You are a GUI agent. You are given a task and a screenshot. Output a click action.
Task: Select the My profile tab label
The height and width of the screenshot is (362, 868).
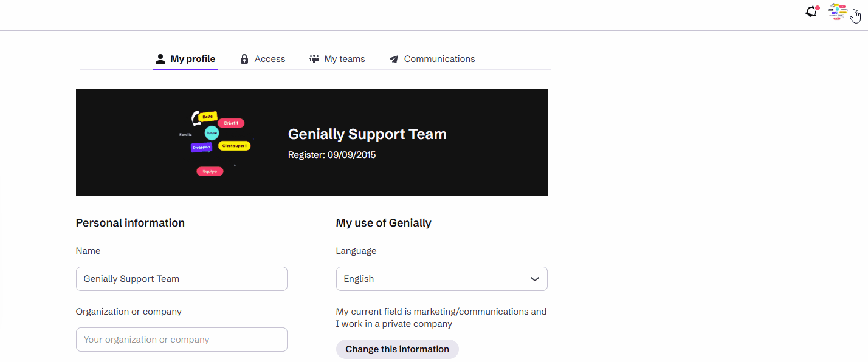tap(193, 59)
